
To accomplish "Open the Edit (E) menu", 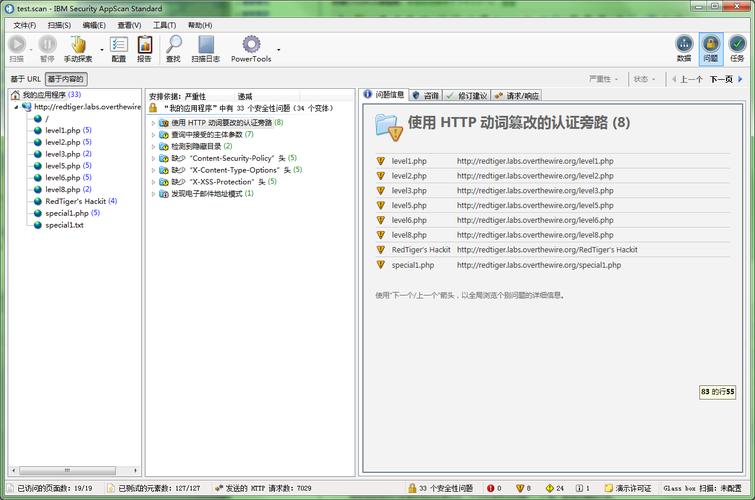I will 94,25.
